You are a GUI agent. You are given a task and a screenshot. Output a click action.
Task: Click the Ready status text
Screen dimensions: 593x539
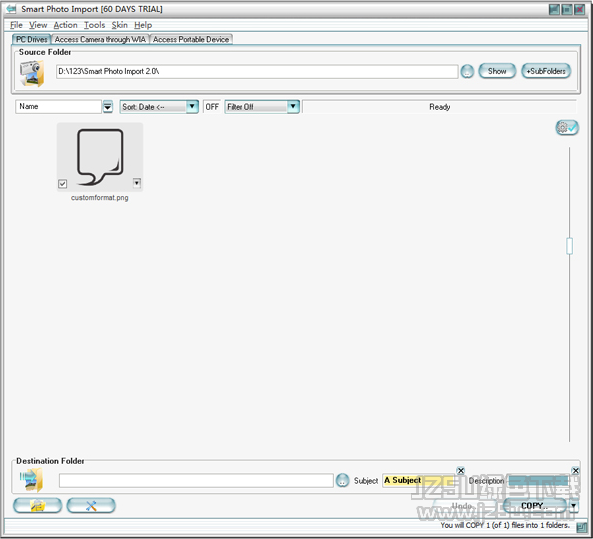click(x=439, y=107)
